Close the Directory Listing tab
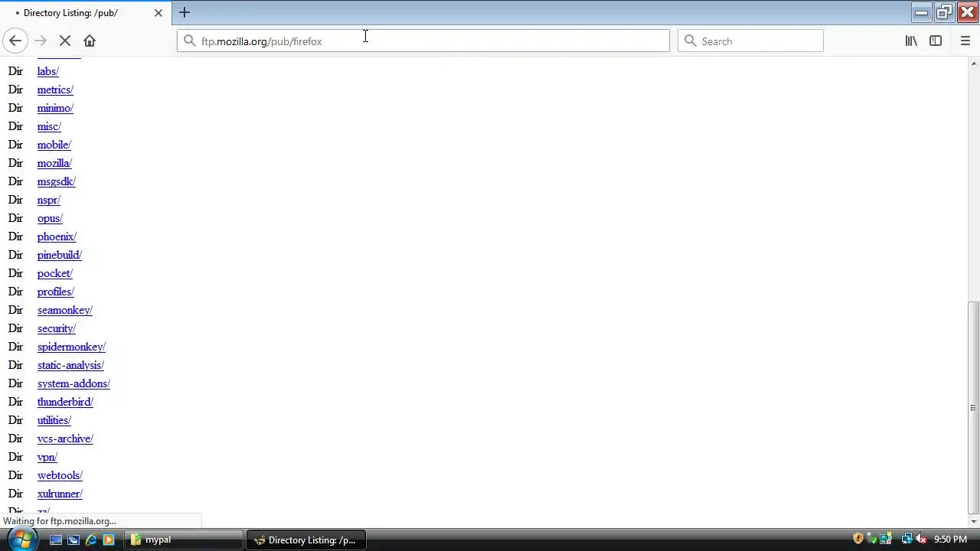Viewport: 980px width, 551px height. point(158,13)
